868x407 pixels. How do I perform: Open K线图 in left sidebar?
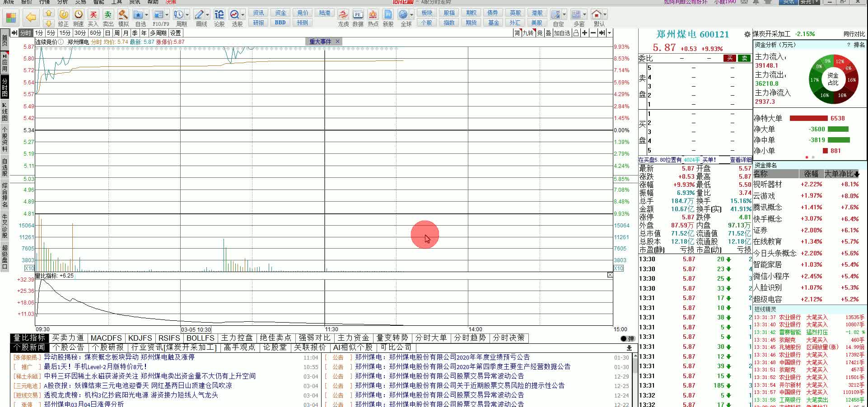pyautogui.click(x=5, y=111)
